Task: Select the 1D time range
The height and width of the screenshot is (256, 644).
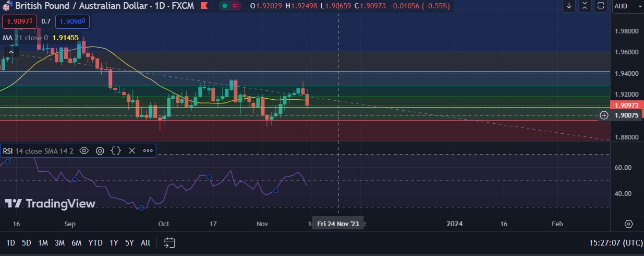Action: point(10,242)
